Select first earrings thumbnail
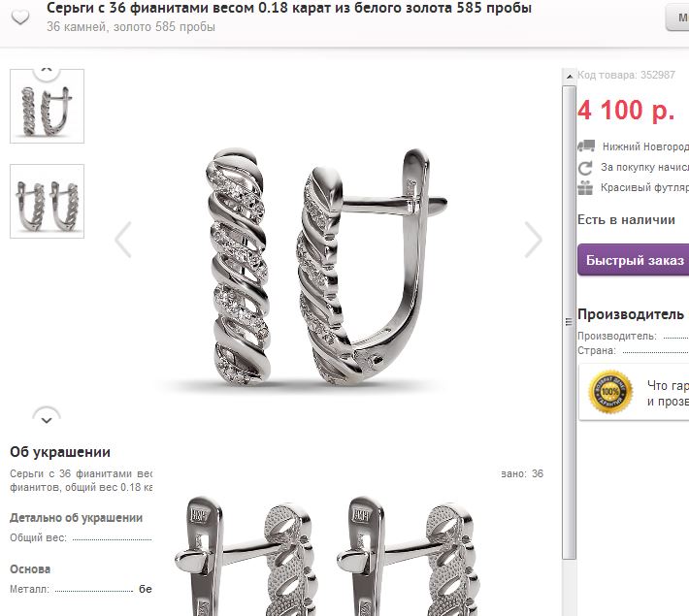 pyautogui.click(x=47, y=106)
